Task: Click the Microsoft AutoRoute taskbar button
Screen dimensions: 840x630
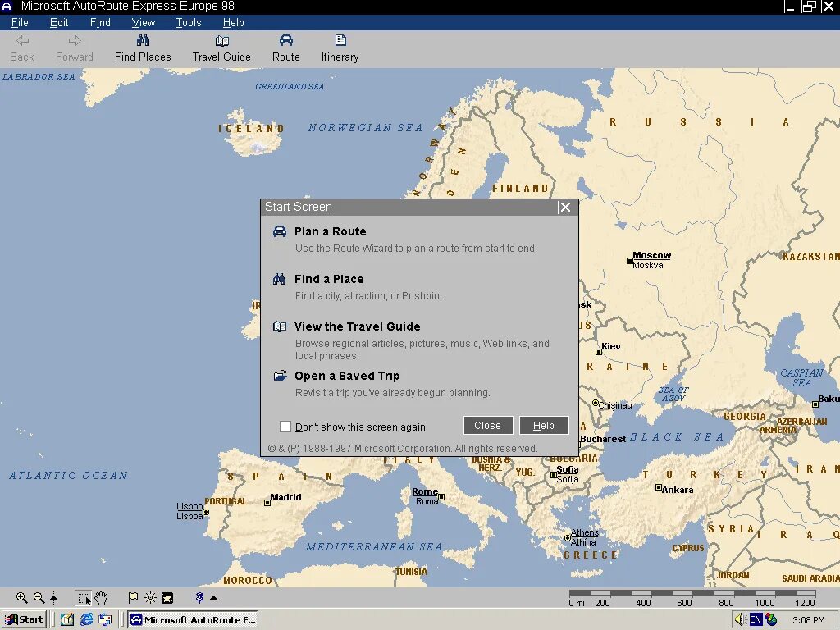Action: pyautogui.click(x=192, y=619)
